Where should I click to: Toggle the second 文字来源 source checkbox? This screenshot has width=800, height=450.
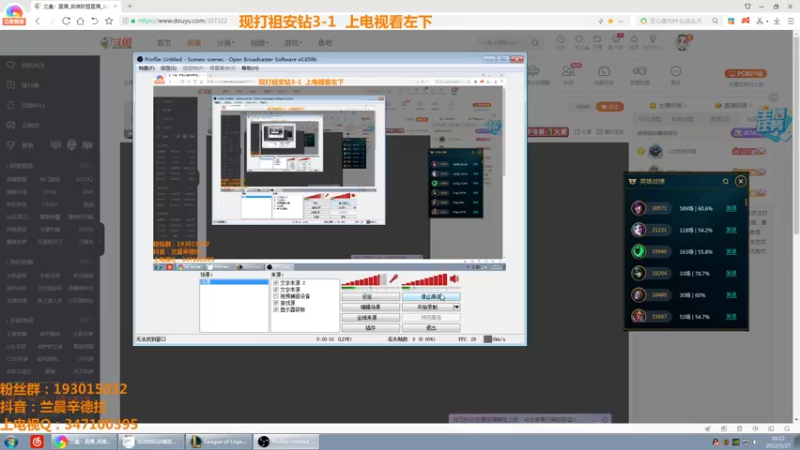[276, 289]
